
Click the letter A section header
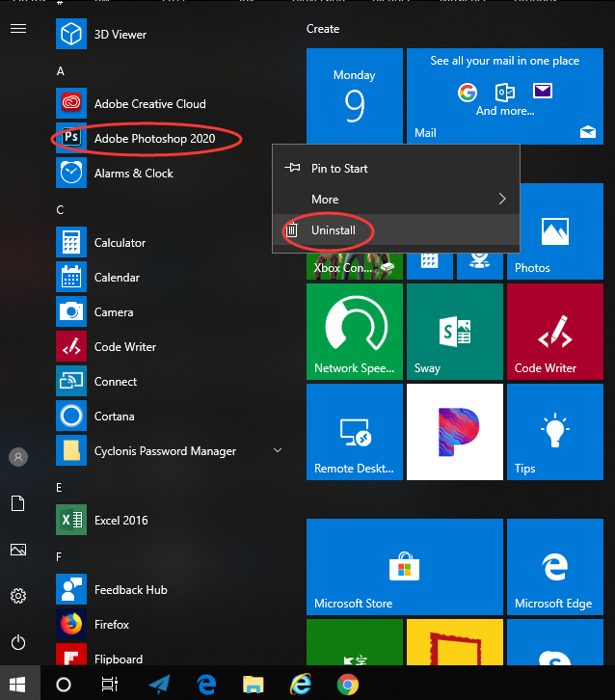(x=61, y=71)
